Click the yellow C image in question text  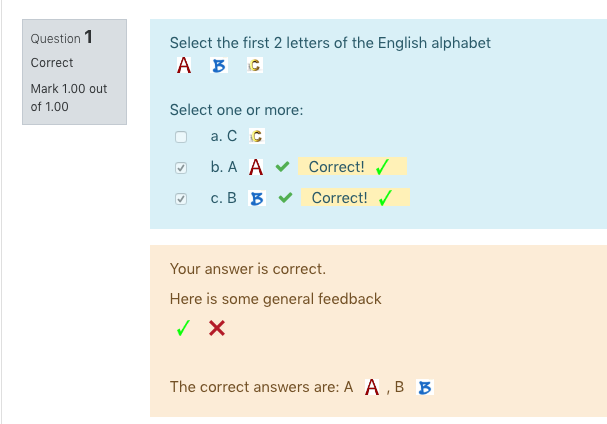[255, 65]
